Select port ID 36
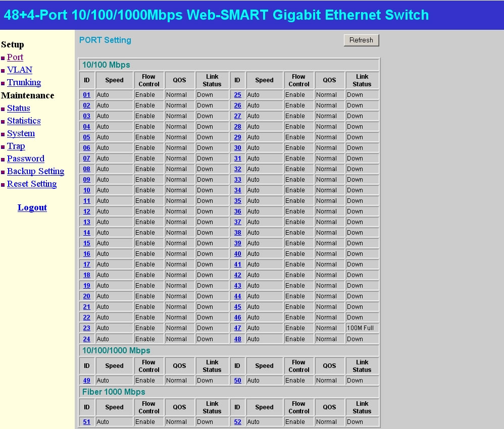 click(x=237, y=211)
